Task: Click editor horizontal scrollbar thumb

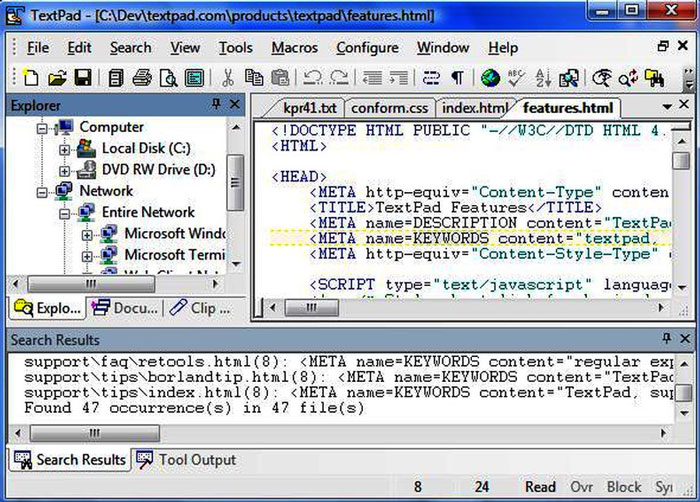Action: pos(311,307)
